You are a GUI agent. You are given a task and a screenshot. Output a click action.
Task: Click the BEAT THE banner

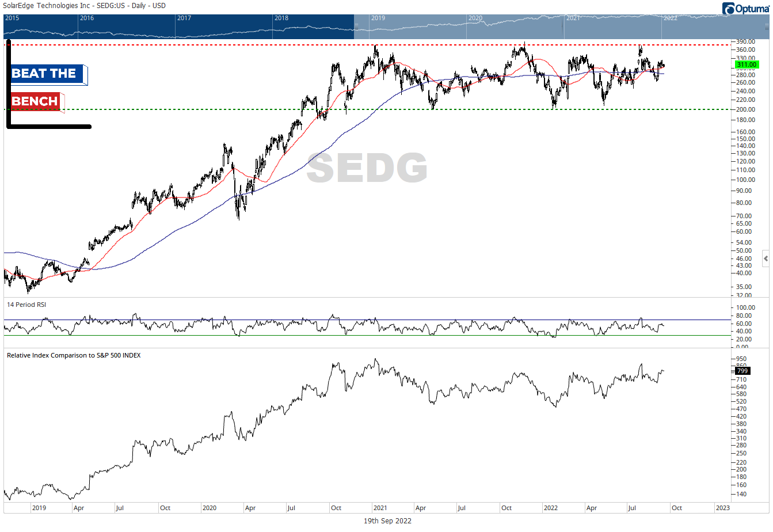point(49,74)
